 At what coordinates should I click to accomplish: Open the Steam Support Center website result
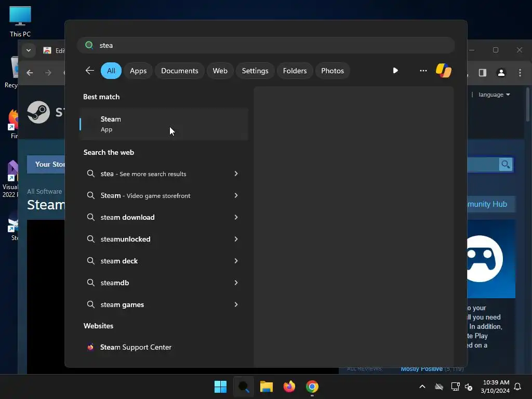click(163, 347)
